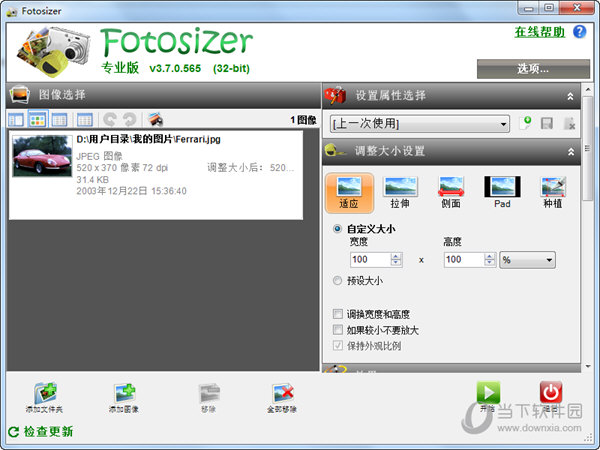Click the 520 x 370 像素 72 dpi text
600x450 pixels.
[122, 168]
